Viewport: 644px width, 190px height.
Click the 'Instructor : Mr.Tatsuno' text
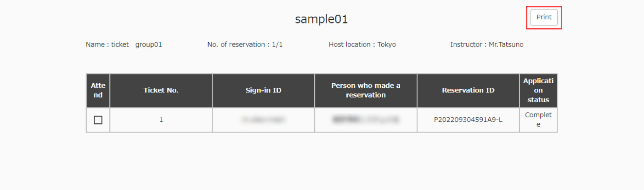[x=487, y=45]
